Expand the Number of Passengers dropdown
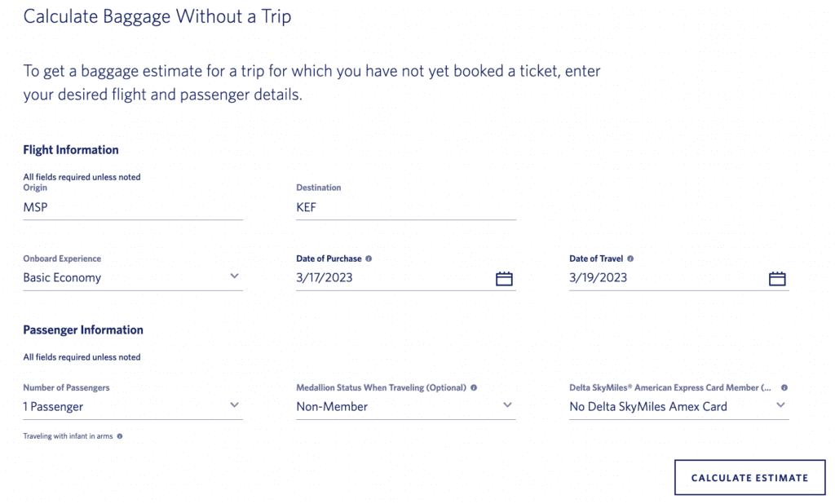Viewport: 835px width, 504px height. (x=235, y=405)
